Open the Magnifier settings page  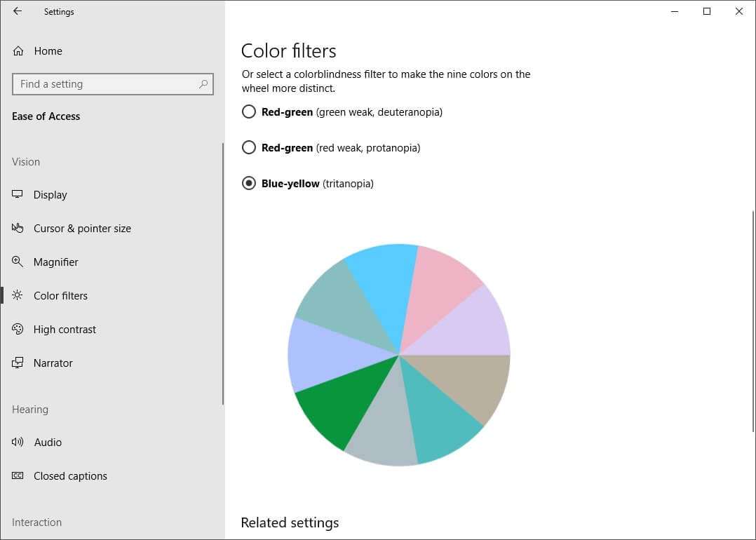pos(17,262)
